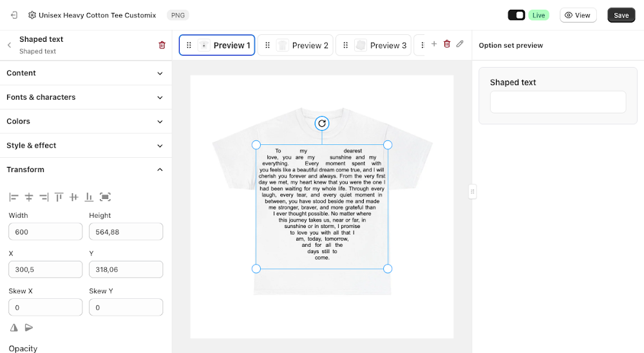The width and height of the screenshot is (644, 353).
Task: Delete current preview with red trash icon
Action: coord(447,44)
